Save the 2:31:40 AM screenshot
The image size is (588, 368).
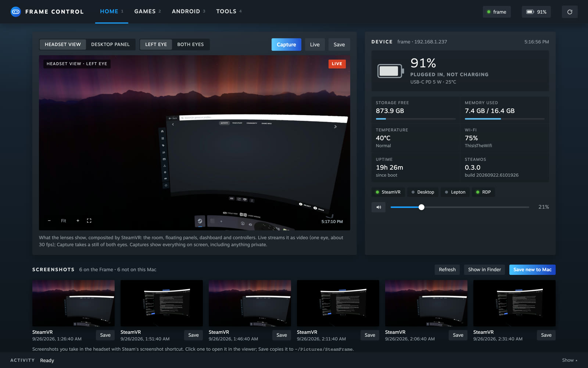tap(546, 335)
